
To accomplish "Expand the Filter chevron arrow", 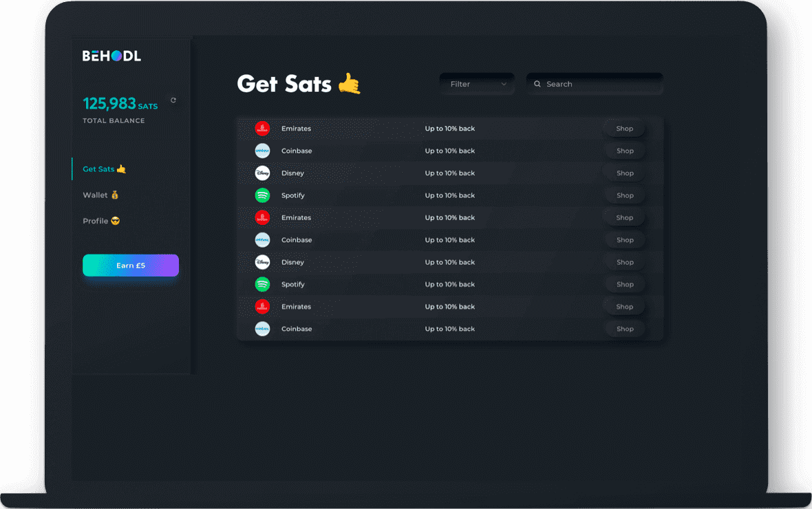I will (503, 84).
